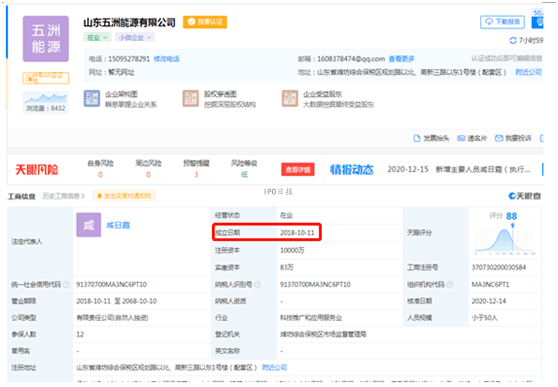Click the 发票抬头 document icon
The width and height of the screenshot is (558, 387).
pyautogui.click(x=417, y=138)
